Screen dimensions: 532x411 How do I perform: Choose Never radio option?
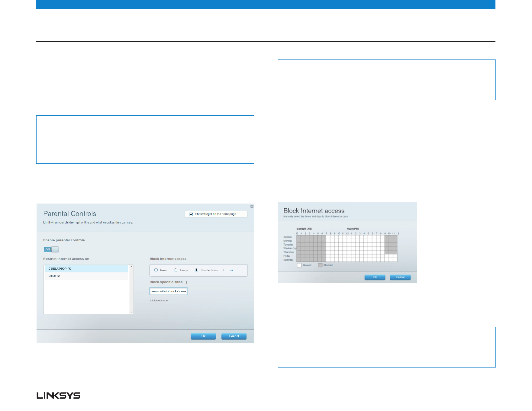point(156,270)
